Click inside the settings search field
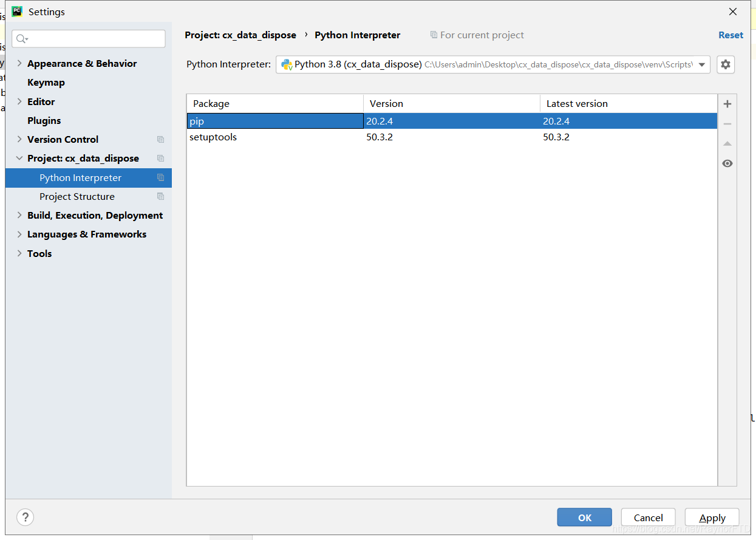Image resolution: width=756 pixels, height=540 pixels. coord(89,39)
